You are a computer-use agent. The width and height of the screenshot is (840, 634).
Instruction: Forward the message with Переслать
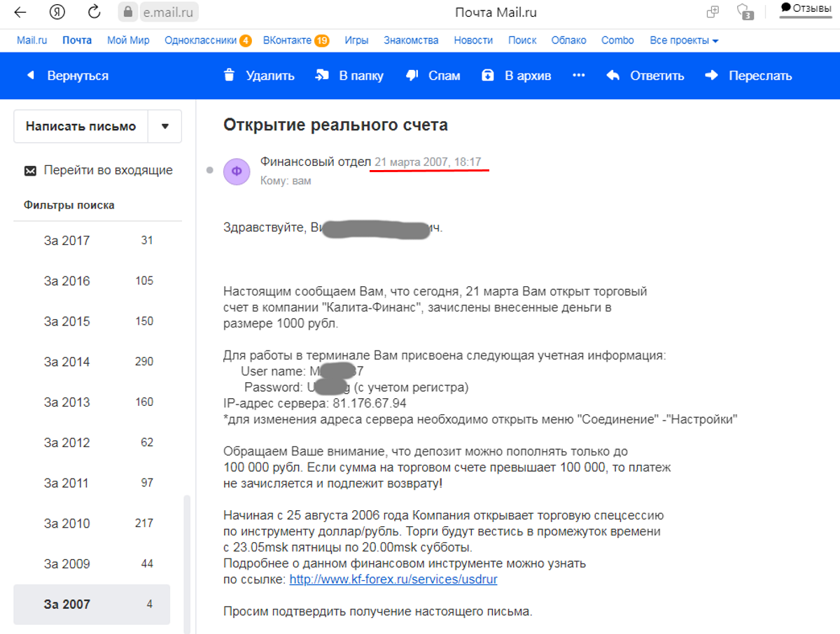coord(749,76)
